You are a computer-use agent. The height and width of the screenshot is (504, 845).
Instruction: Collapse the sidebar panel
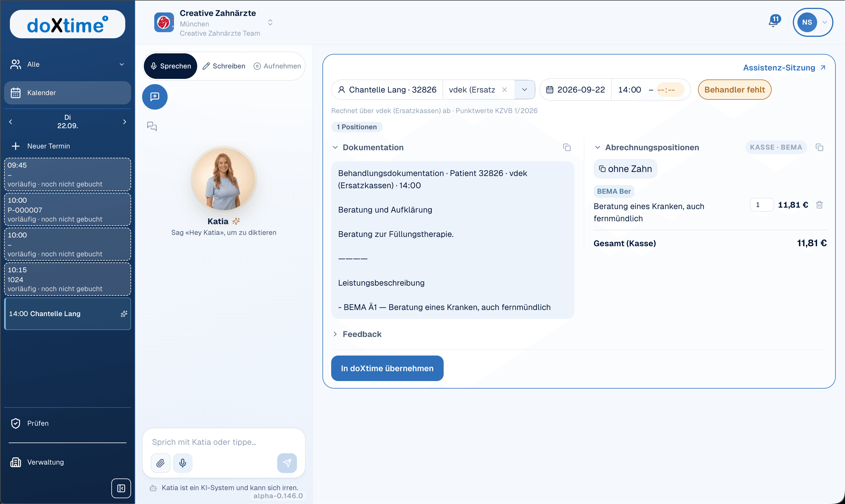(x=121, y=488)
